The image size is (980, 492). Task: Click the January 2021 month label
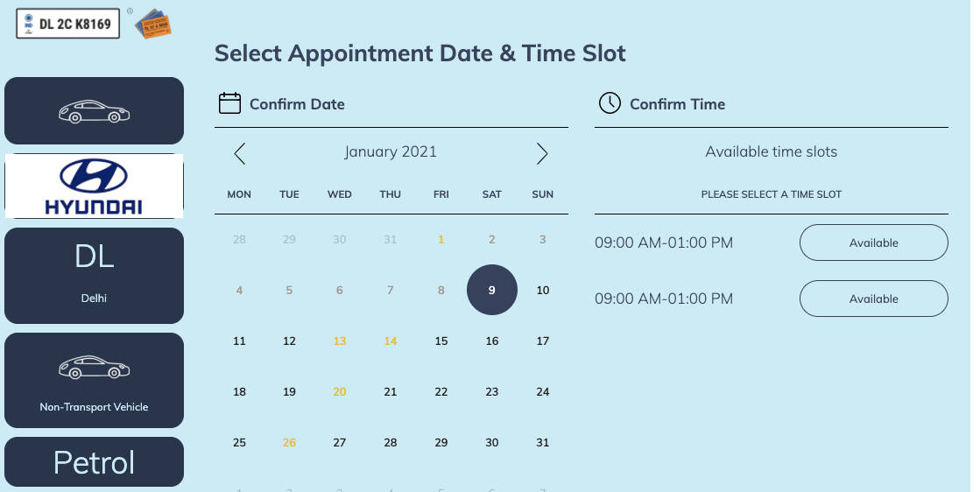(x=391, y=151)
